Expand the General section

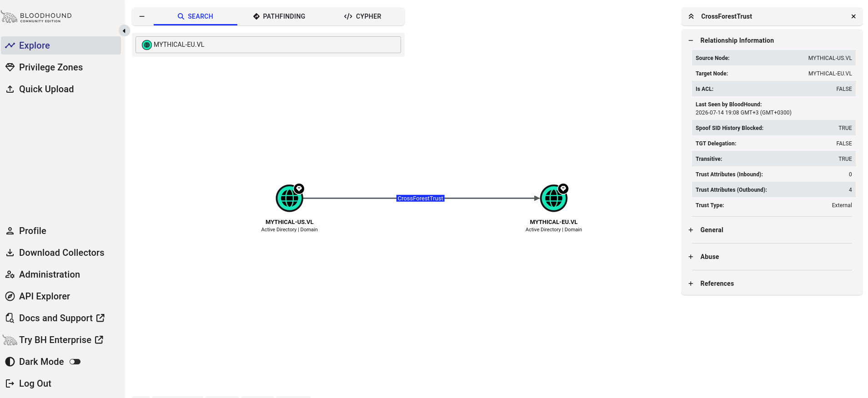691,230
